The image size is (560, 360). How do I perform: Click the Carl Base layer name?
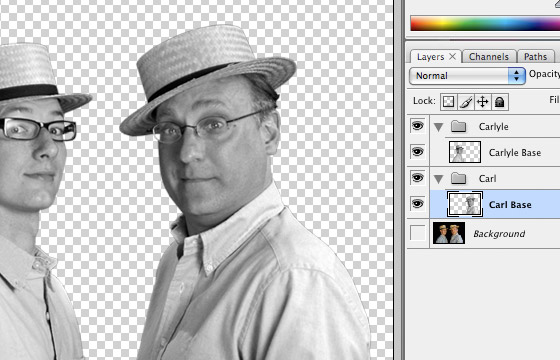click(510, 205)
